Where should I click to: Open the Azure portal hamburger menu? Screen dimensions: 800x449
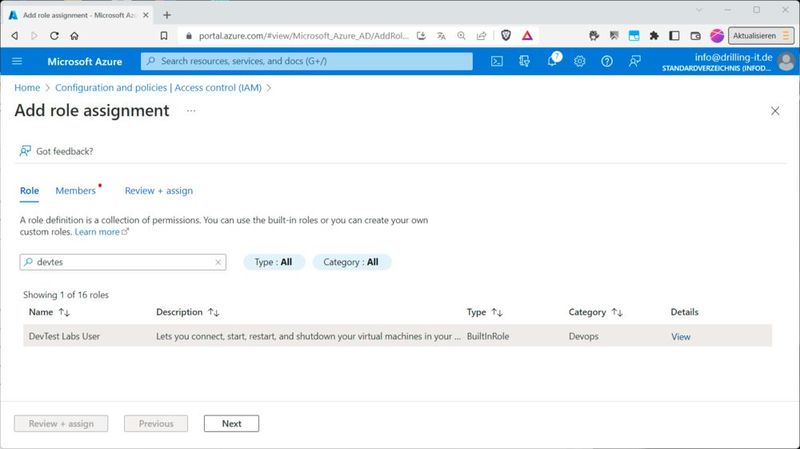click(x=17, y=61)
